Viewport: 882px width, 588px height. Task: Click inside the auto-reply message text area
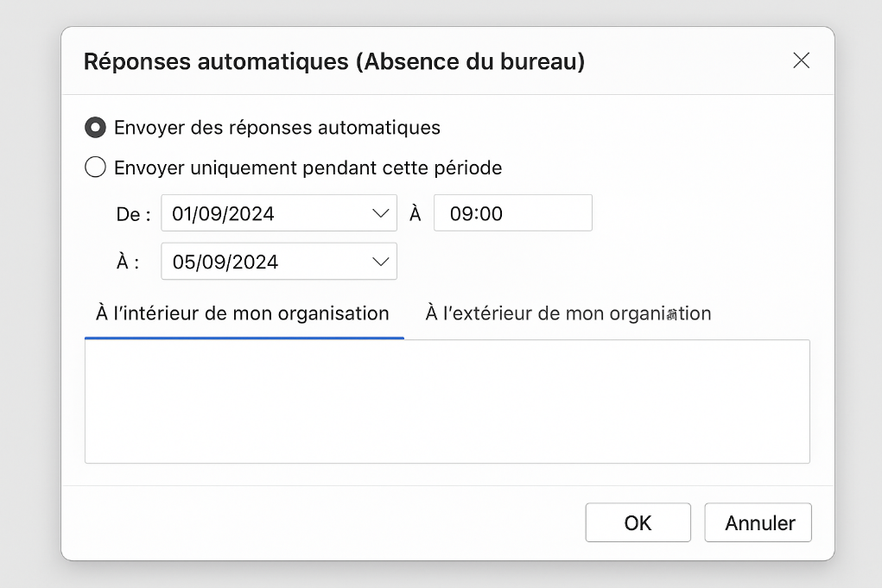(447, 401)
